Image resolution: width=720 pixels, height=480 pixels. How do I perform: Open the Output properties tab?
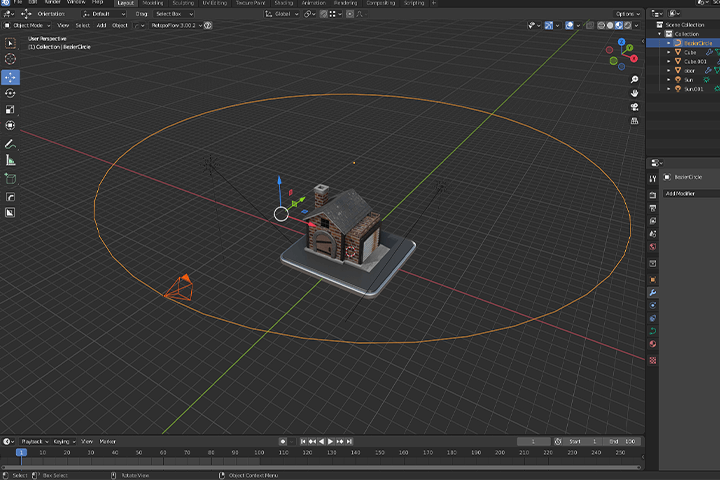point(652,208)
